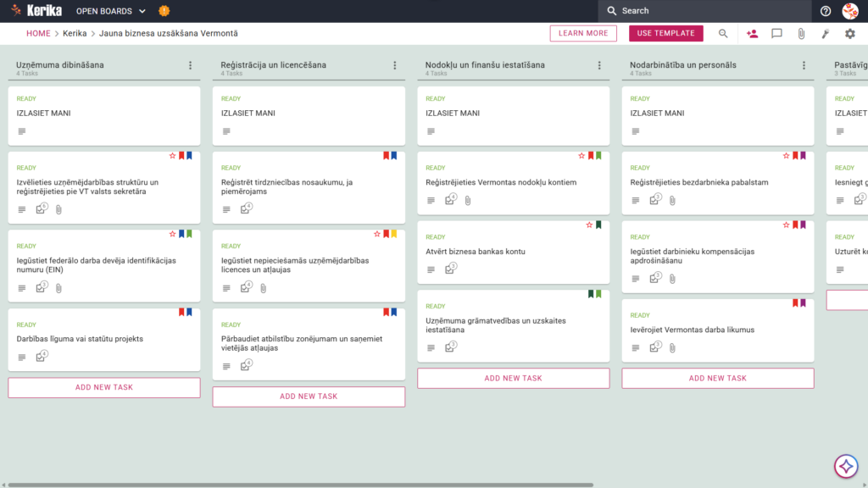
Task: Open the help question mark icon
Action: (826, 10)
